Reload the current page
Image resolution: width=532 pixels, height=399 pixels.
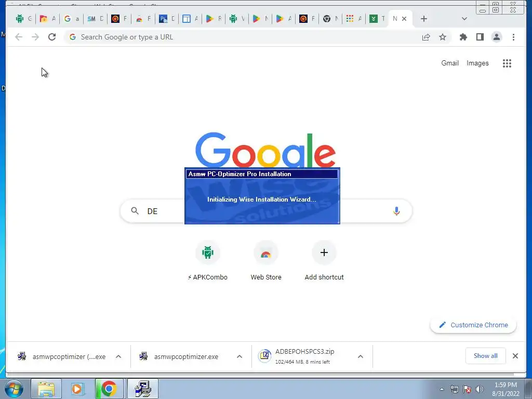52,37
